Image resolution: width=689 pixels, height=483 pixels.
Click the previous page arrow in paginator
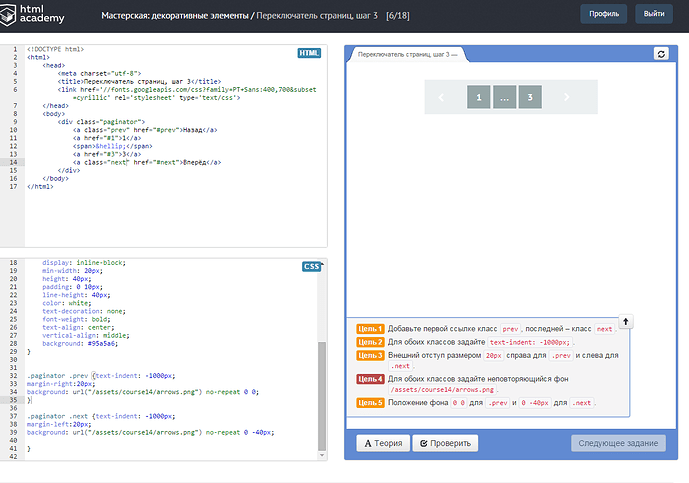441,97
